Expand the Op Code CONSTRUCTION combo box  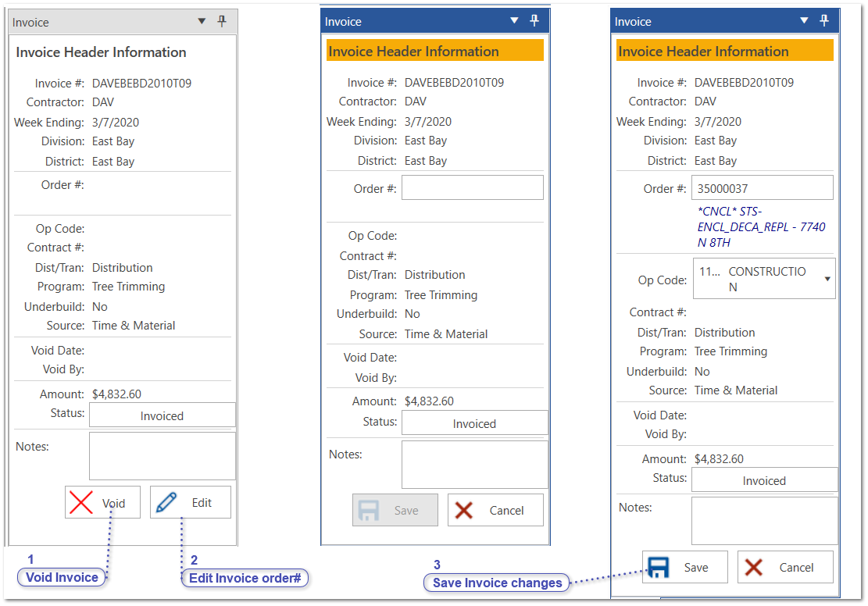(827, 279)
